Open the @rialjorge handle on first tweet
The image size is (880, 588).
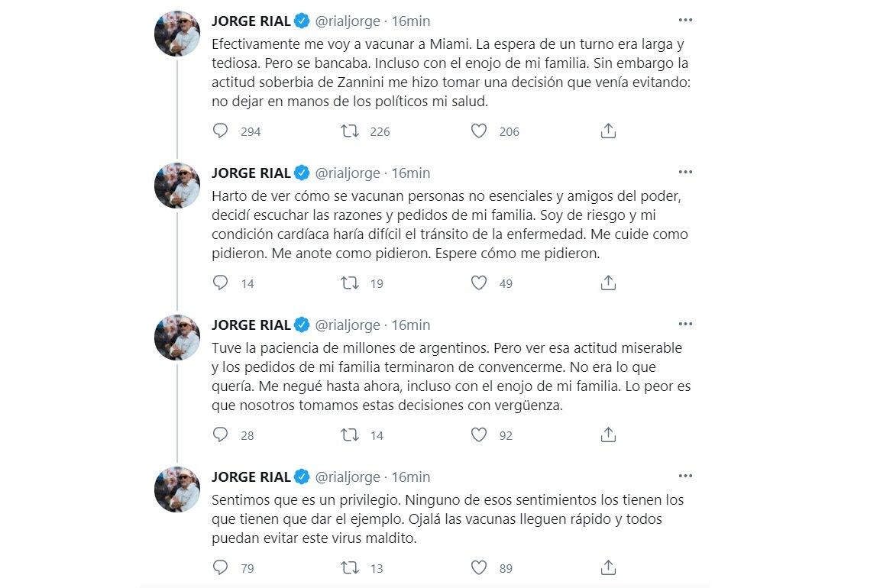click(x=348, y=21)
